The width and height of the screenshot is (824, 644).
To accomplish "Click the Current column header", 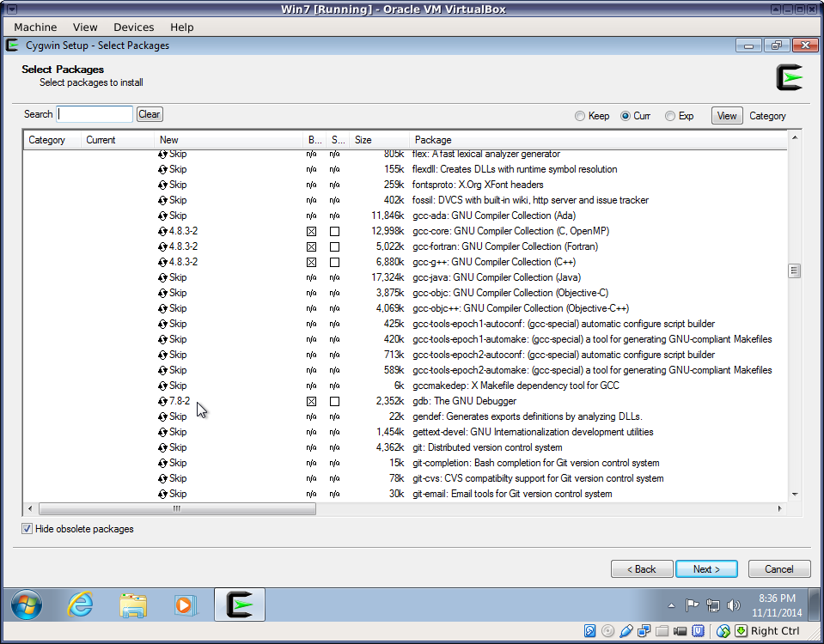I will click(x=117, y=140).
